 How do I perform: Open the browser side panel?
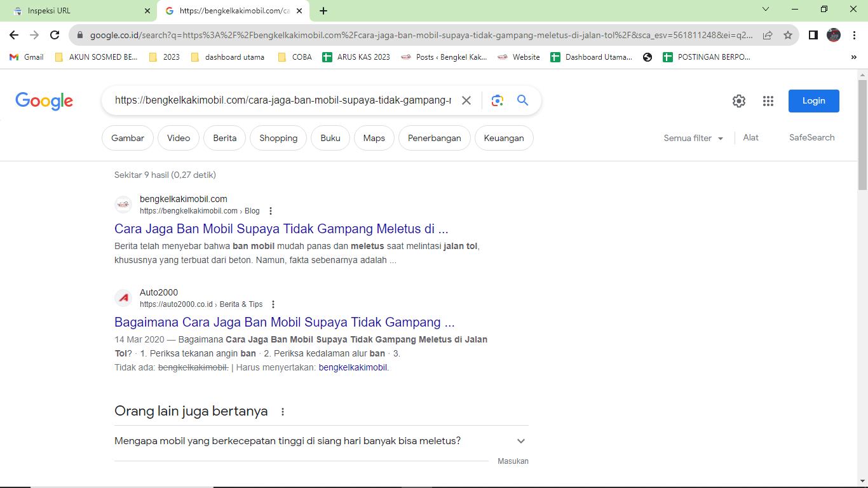[813, 36]
